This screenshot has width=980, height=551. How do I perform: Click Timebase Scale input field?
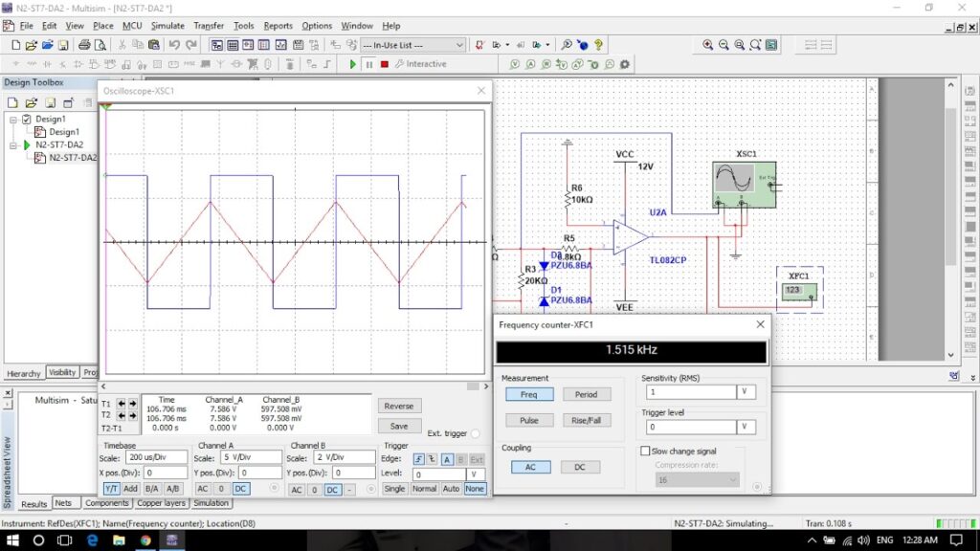coord(156,457)
